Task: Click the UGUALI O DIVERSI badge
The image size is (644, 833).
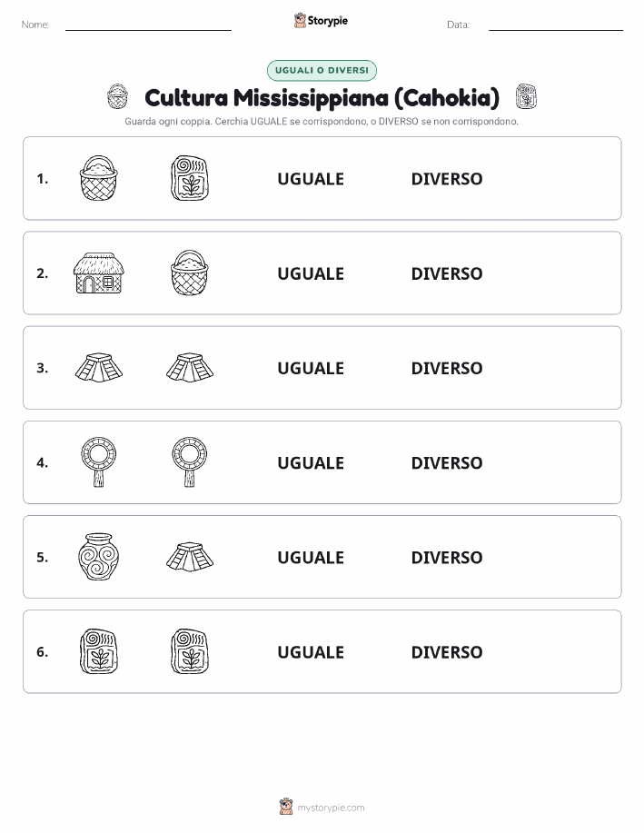Action: point(322,70)
